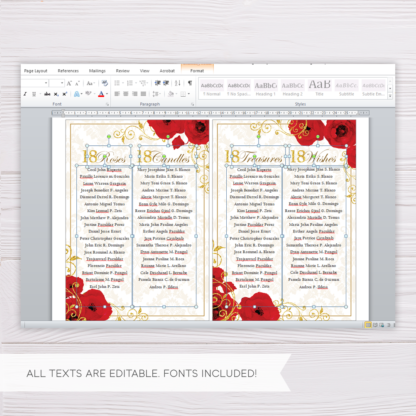
Task: Open the font name dropdown
Action: click(x=46, y=83)
